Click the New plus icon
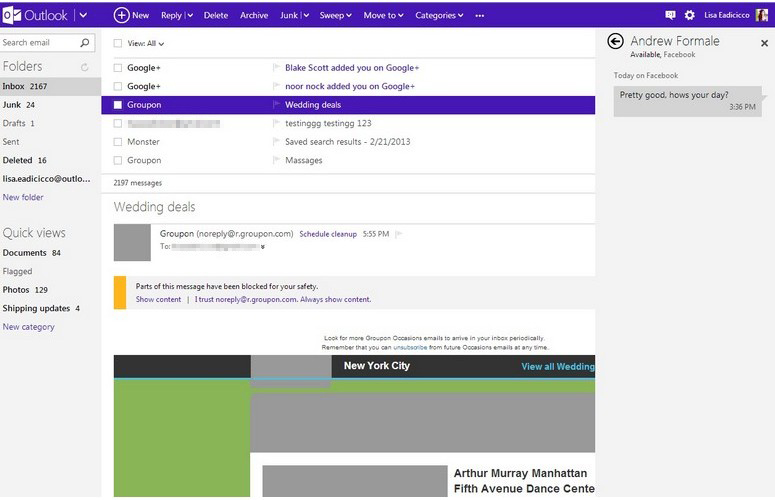775x500 pixels. [121, 15]
